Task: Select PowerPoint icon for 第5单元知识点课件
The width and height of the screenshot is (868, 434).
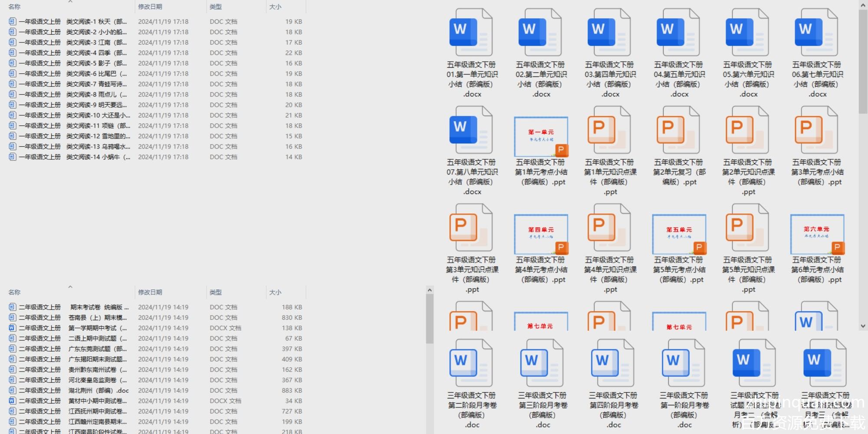Action: point(747,228)
